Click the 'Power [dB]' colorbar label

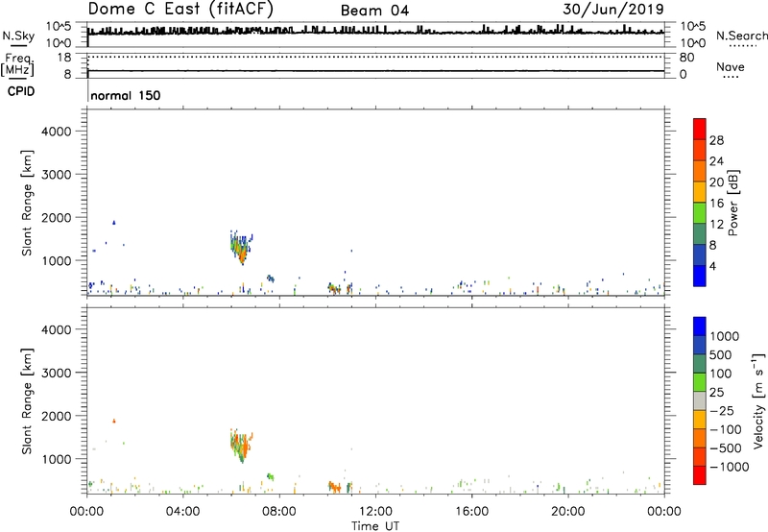coord(733,203)
